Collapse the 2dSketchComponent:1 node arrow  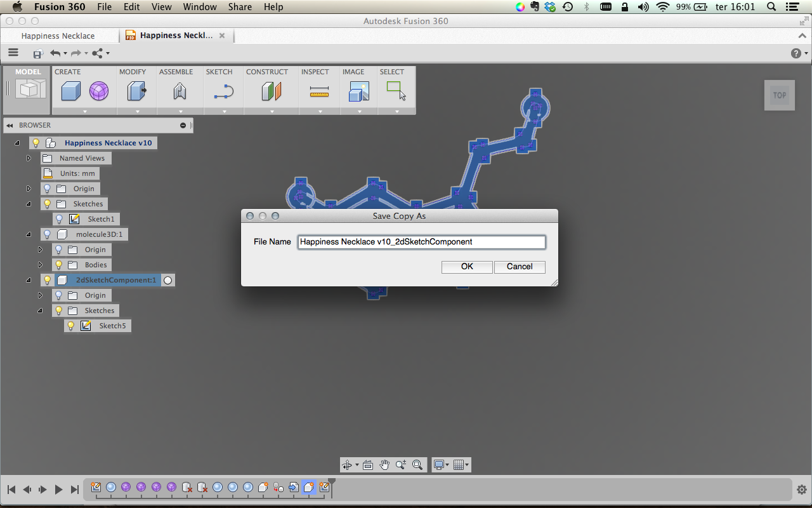(29, 280)
